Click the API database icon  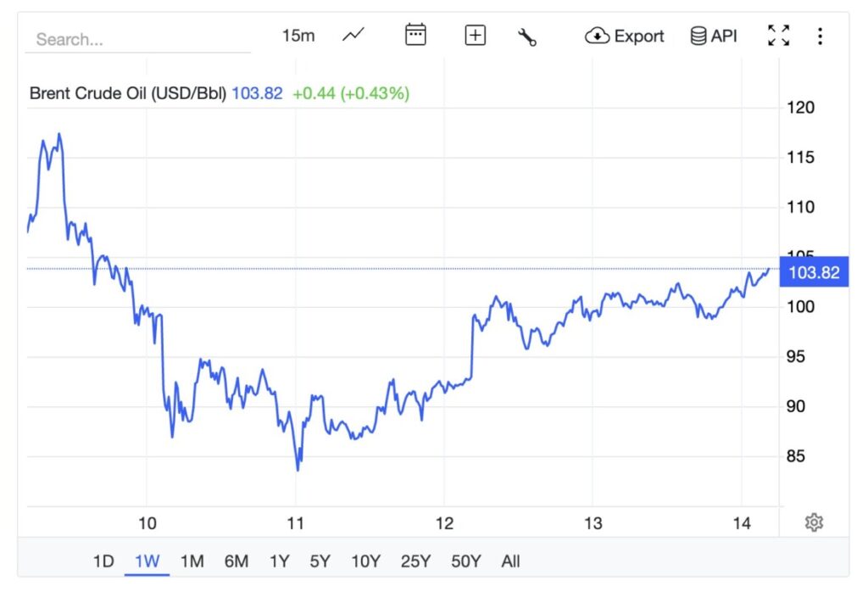tap(698, 36)
